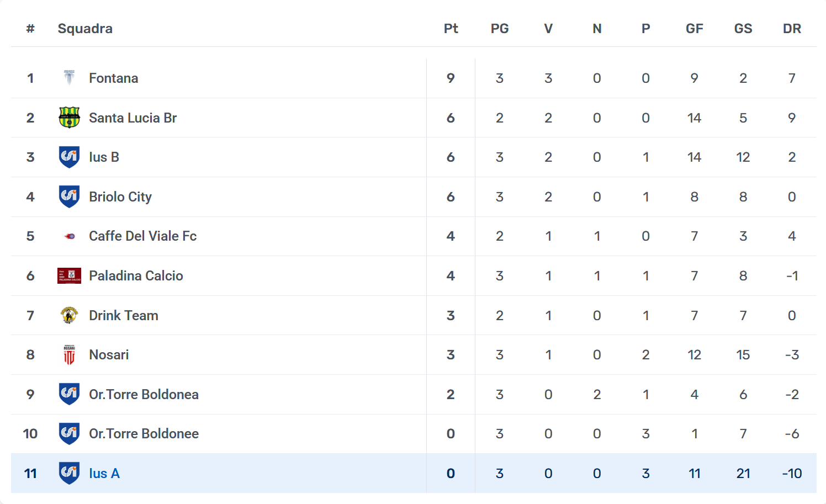This screenshot has height=504, width=826.
Task: Open the Ius A team link
Action: 104,474
